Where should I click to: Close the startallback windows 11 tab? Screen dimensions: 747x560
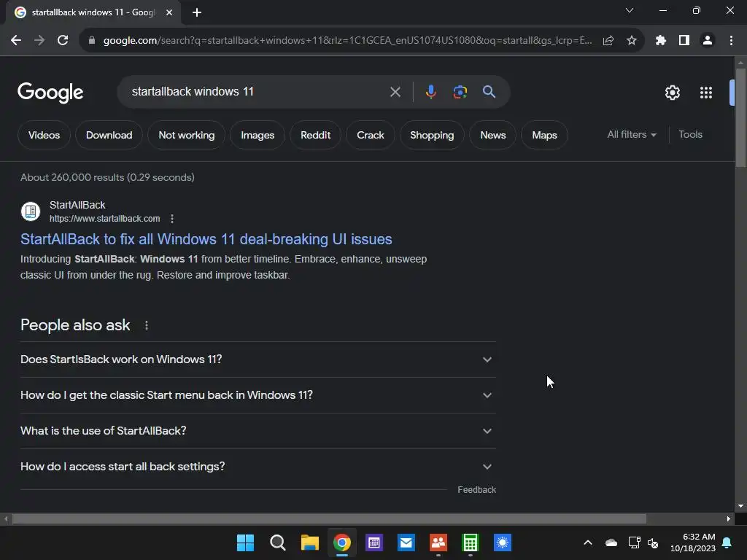pyautogui.click(x=169, y=12)
